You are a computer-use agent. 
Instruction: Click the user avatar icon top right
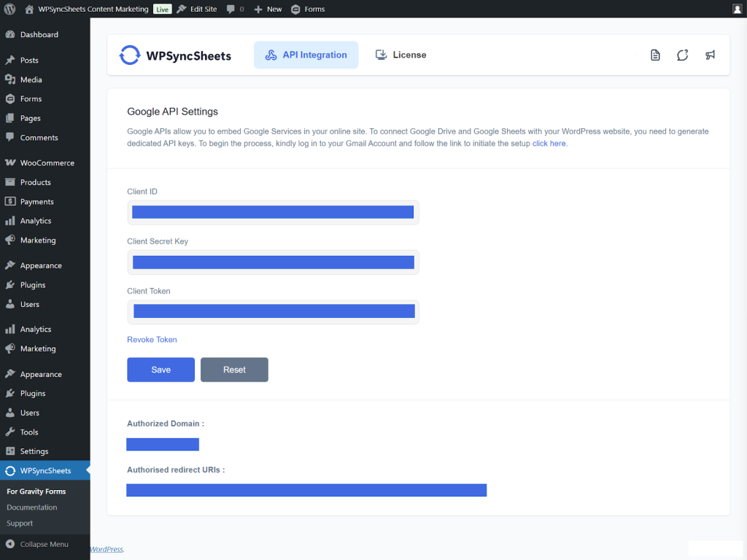click(x=737, y=9)
